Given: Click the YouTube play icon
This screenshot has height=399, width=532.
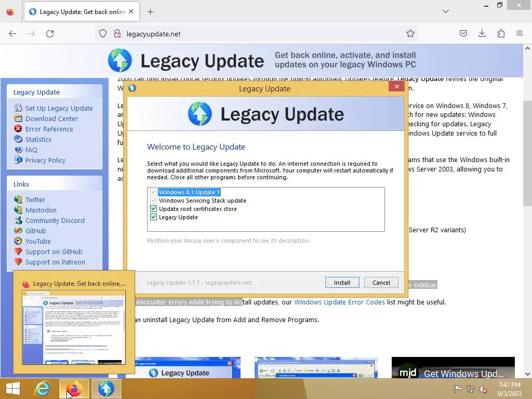Looking at the screenshot, I should pyautogui.click(x=18, y=241).
